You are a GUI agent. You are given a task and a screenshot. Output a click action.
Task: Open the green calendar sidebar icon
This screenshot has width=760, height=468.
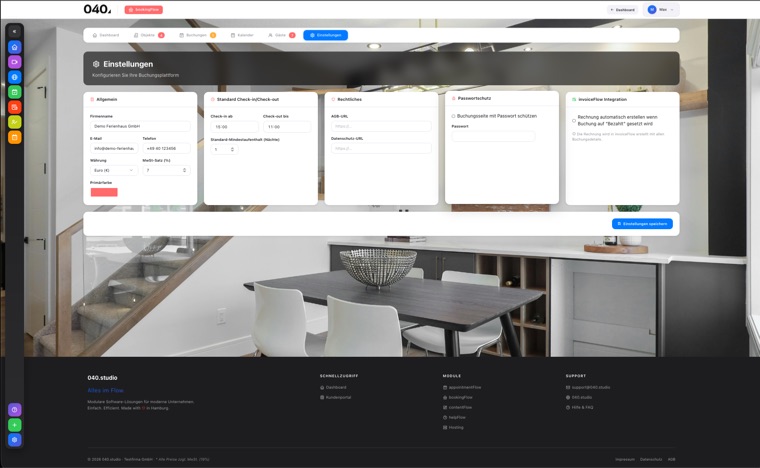point(15,92)
